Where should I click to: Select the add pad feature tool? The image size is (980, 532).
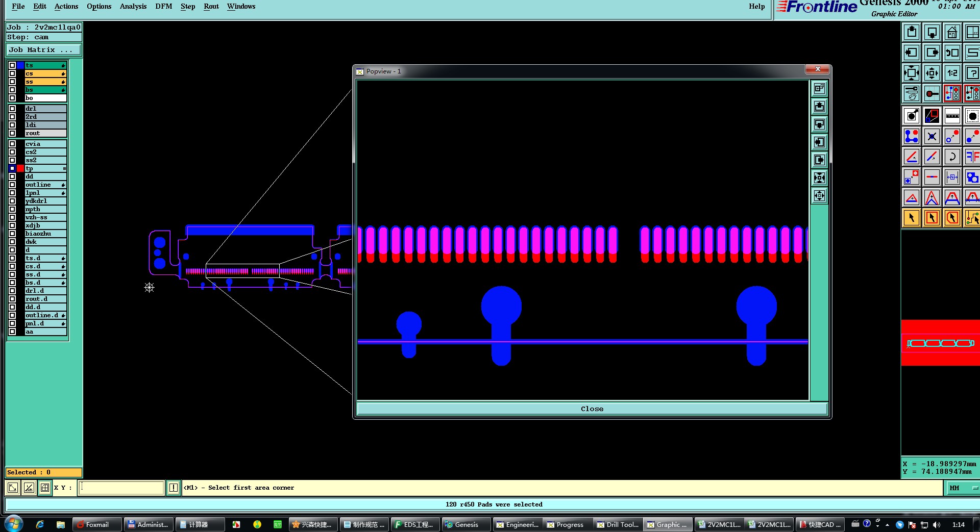point(912,116)
